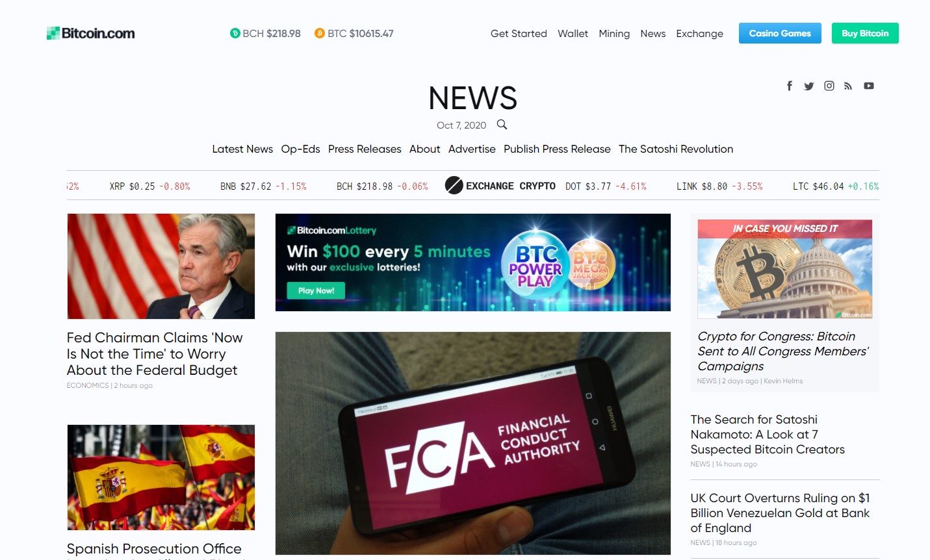This screenshot has width=930, height=560.
Task: Click the FCA phone article image
Action: pyautogui.click(x=473, y=443)
